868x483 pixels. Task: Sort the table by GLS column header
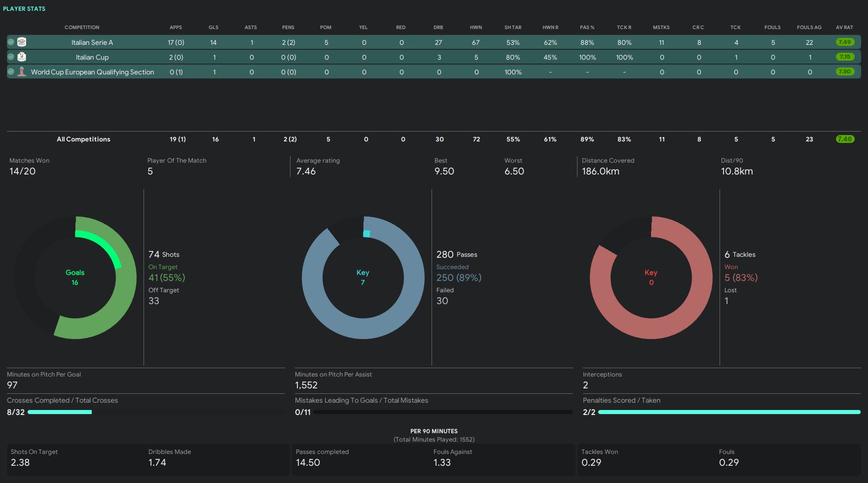213,28
